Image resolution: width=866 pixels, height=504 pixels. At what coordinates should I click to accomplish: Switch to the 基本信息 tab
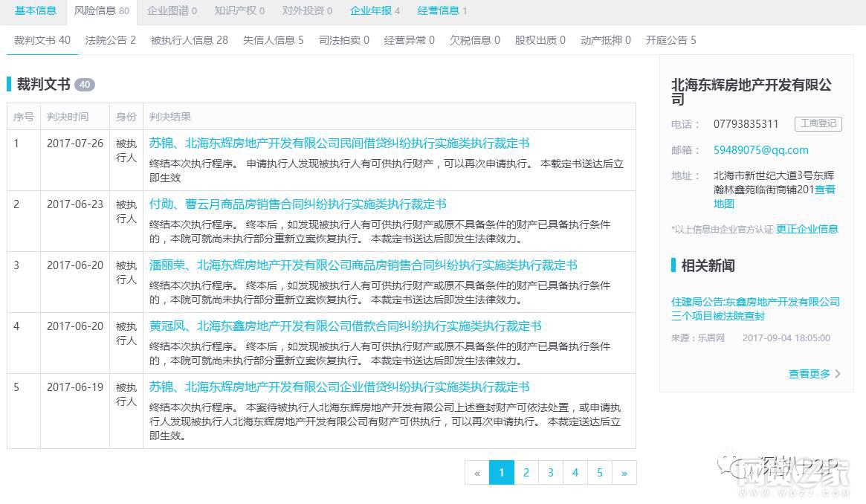34,10
